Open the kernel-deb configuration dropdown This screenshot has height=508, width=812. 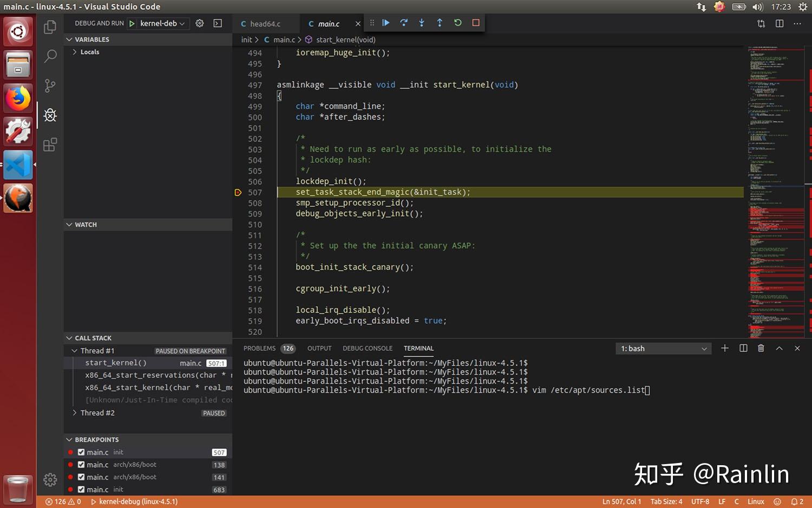point(162,23)
